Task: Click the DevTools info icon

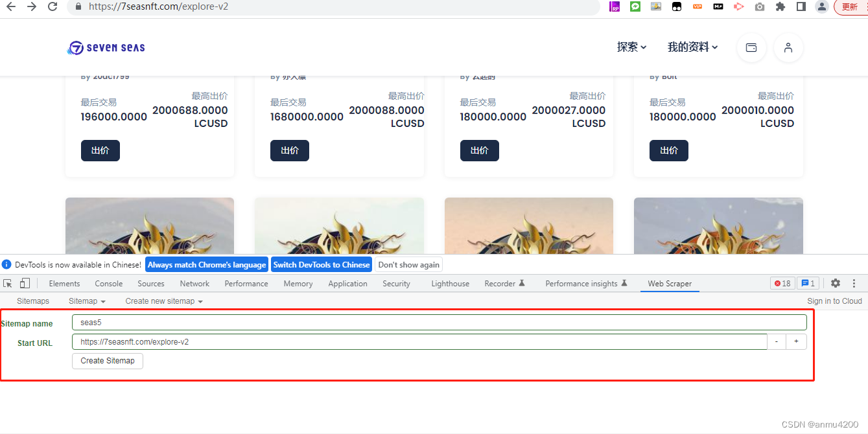Action: pos(6,264)
